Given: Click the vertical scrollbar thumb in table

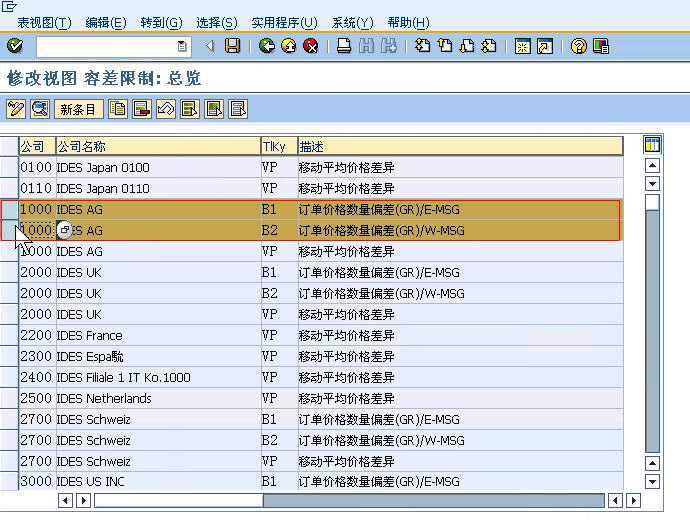Looking at the screenshot, I should (652, 203).
